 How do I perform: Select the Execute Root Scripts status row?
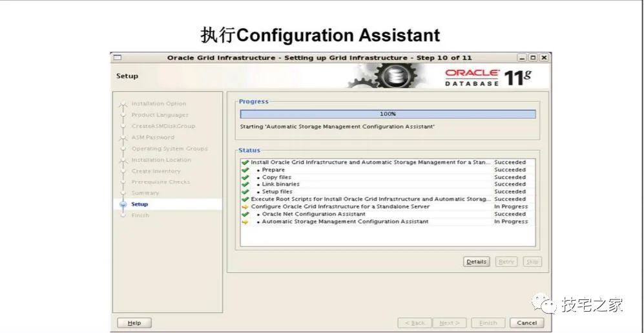388,199
